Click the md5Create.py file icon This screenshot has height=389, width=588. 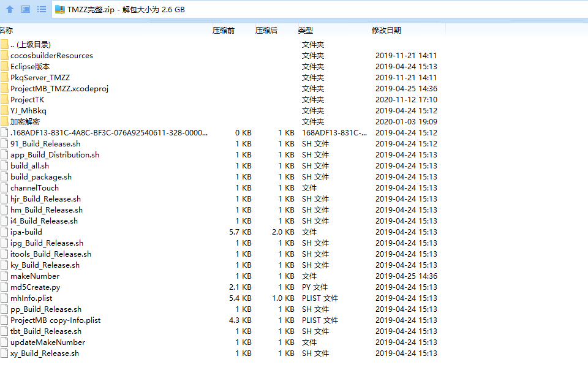5,287
